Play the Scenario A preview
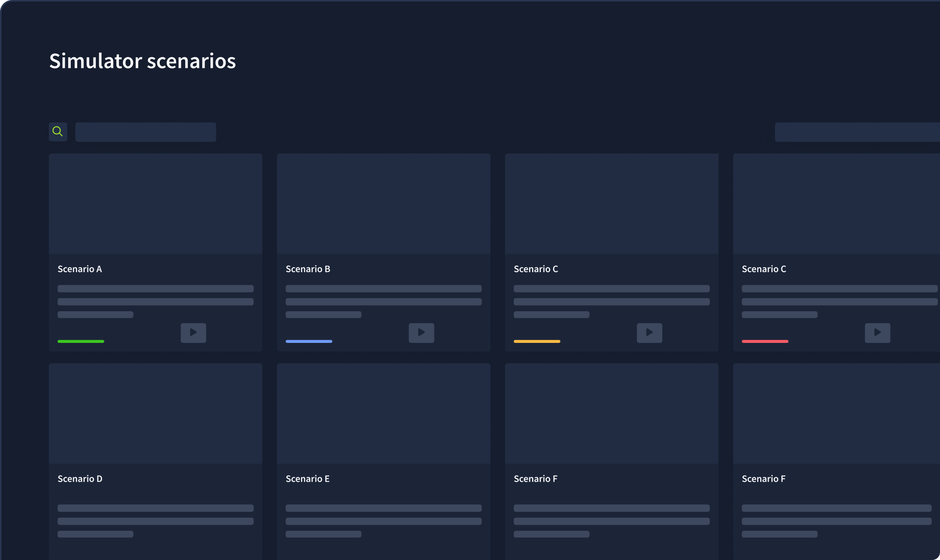Screen dimensions: 940x560 pos(193,333)
